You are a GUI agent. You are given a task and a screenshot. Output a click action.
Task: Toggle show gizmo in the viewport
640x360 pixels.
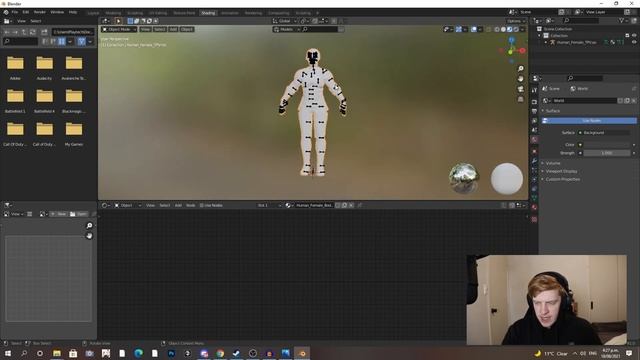[x=459, y=29]
